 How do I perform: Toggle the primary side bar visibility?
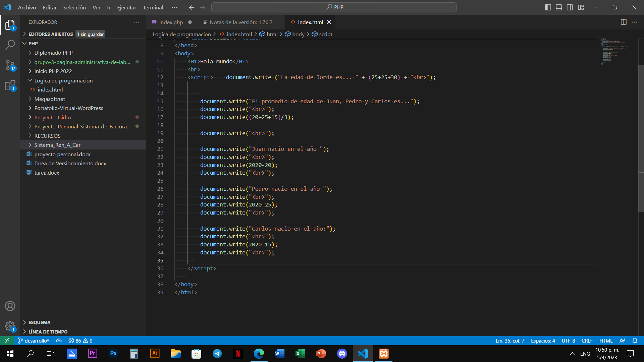(x=548, y=7)
